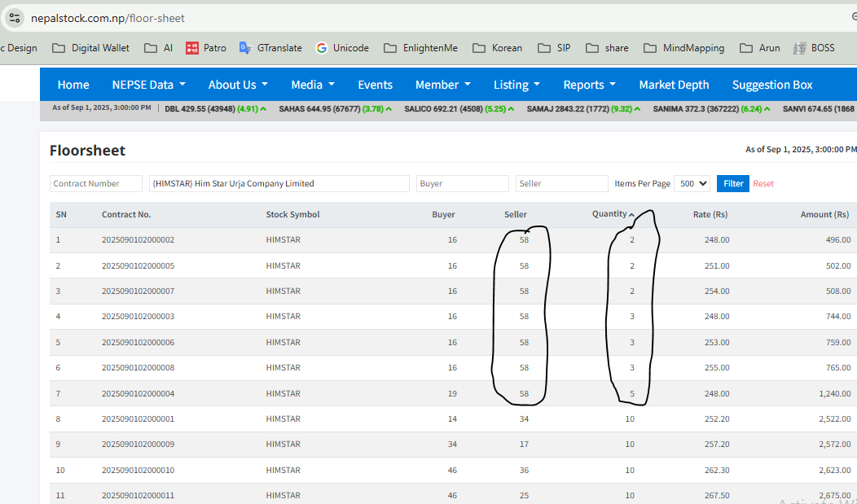Sort by Seller column header
The height and width of the screenshot is (504, 857).
pos(516,215)
